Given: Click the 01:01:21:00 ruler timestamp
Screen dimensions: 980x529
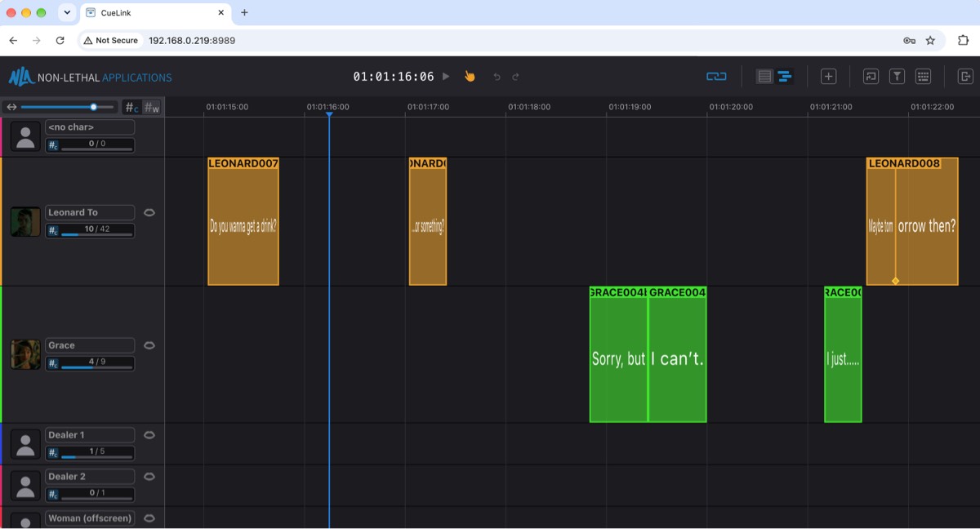Looking at the screenshot, I should (831, 107).
